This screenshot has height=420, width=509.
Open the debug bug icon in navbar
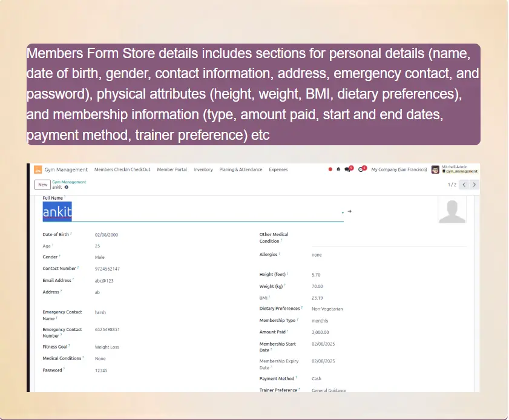[338, 170]
